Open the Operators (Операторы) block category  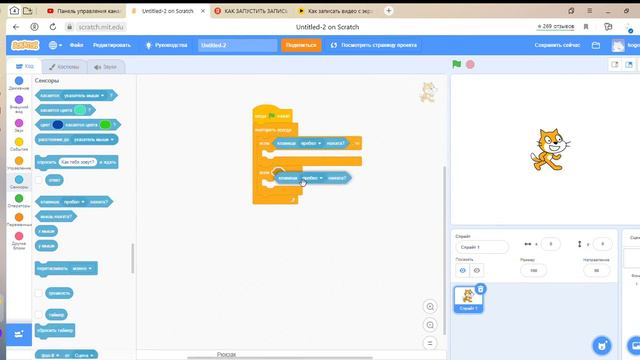point(19,200)
